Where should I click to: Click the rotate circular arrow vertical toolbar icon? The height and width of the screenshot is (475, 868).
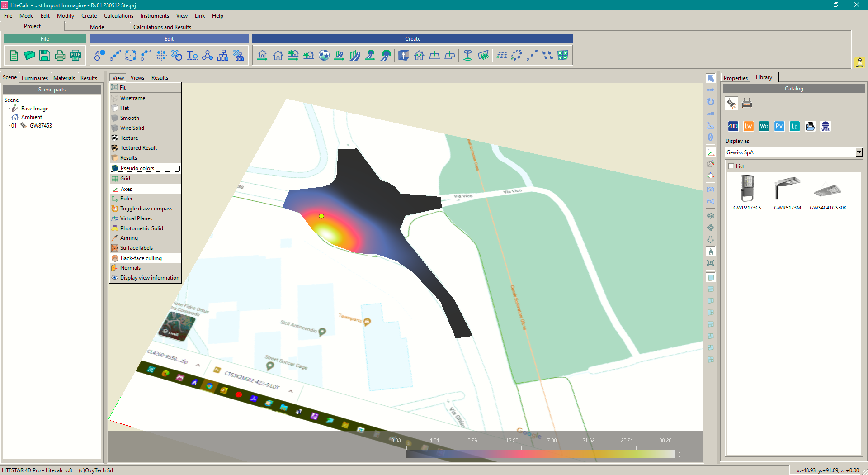[711, 102]
